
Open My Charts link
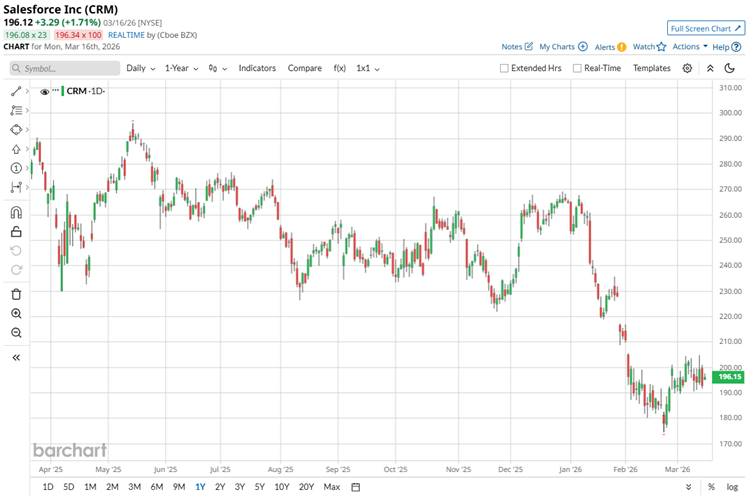tap(563, 47)
